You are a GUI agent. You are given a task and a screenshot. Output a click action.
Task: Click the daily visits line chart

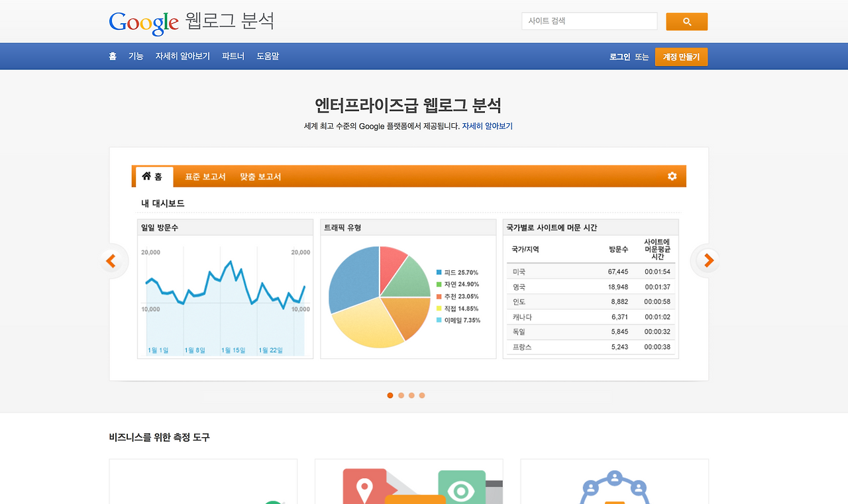pyautogui.click(x=225, y=301)
